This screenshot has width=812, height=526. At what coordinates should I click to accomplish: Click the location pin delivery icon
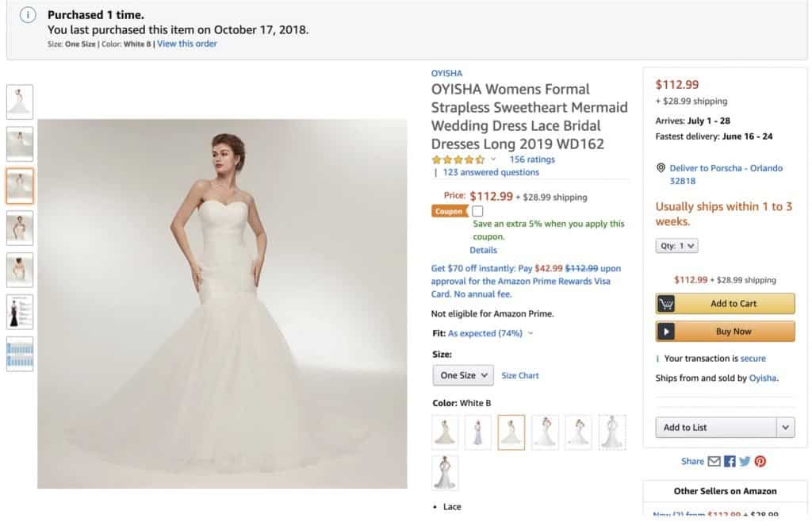point(661,168)
